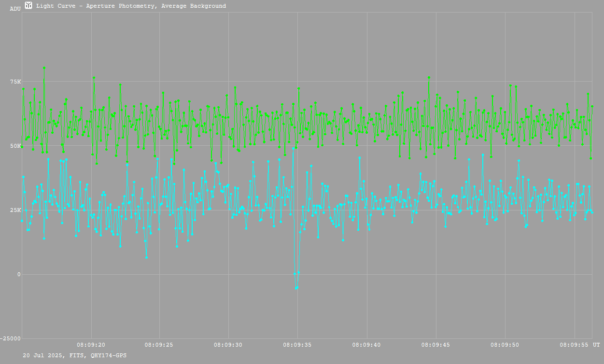Select the 08:09:30 time axis label
Viewport: 604px width, 364px height.
point(228,345)
